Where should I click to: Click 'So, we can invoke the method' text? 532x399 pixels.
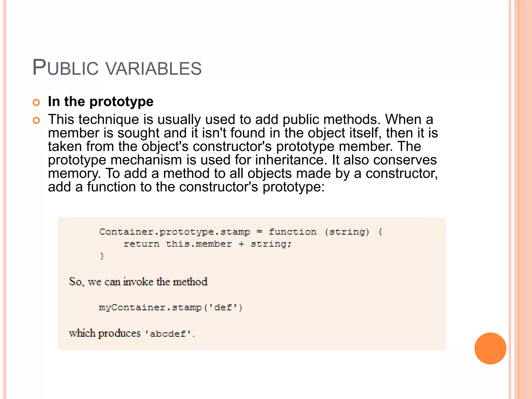(x=138, y=282)
